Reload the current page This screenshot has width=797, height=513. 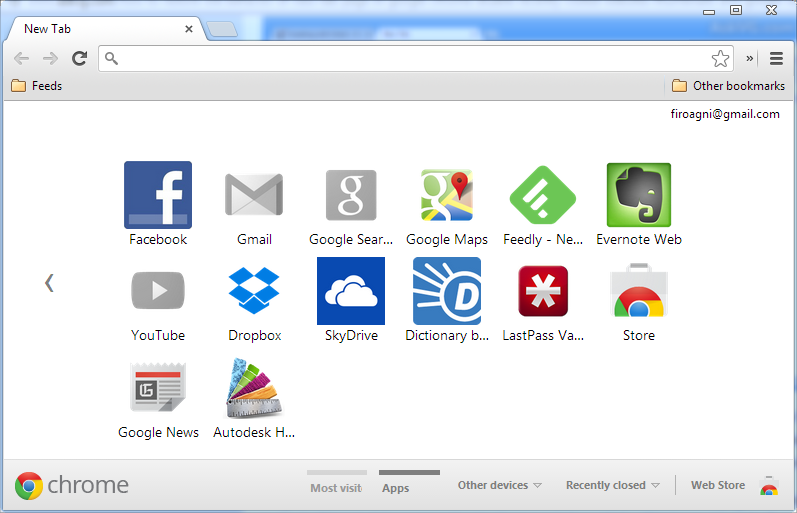[79, 58]
